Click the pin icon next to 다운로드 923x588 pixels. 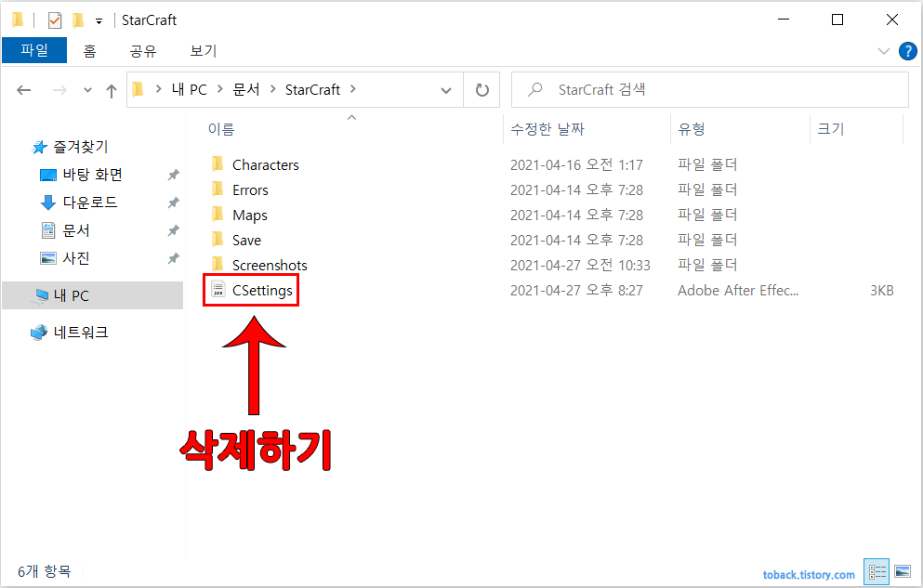point(173,203)
